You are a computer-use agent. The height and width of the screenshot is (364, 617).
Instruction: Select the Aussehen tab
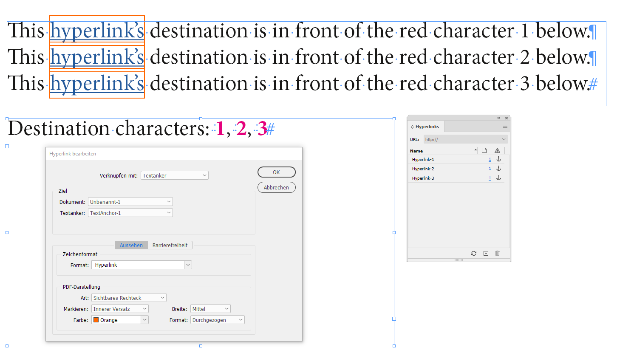tap(131, 245)
